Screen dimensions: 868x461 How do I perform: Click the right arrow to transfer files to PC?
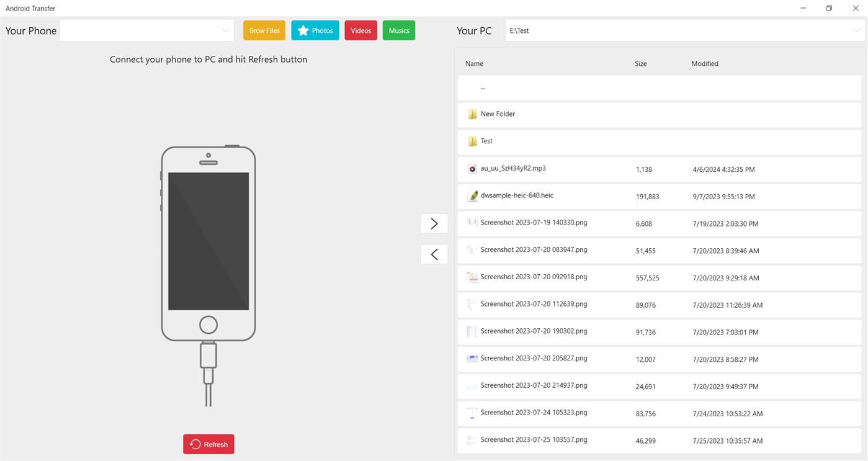(434, 223)
